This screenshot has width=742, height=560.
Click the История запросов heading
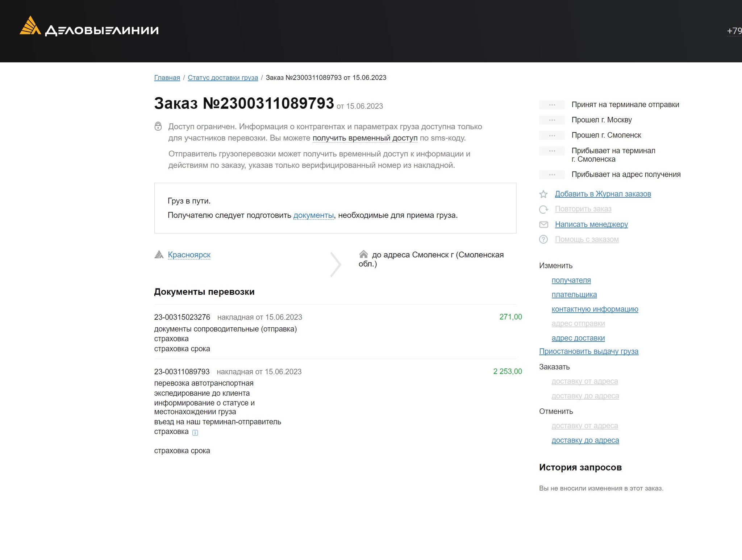point(580,467)
